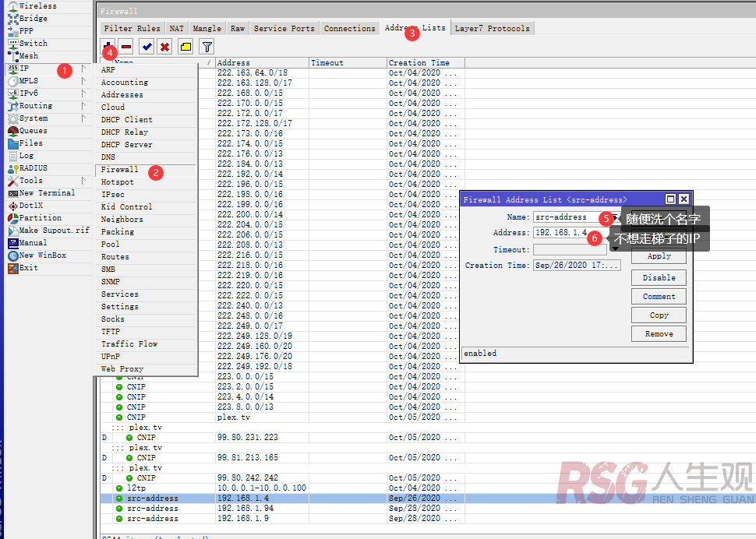
Task: Switch to the NAT tab
Action: tap(176, 28)
